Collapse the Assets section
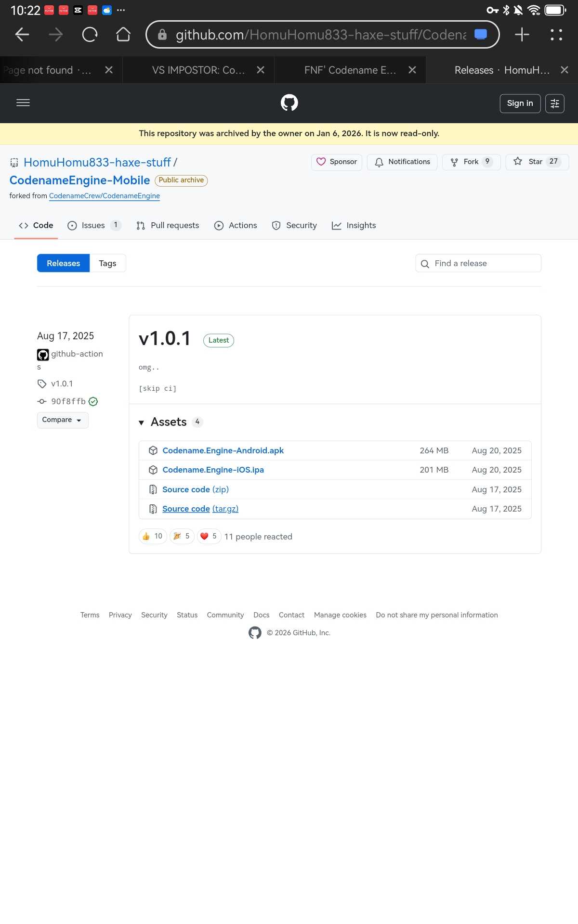 pyautogui.click(x=142, y=423)
